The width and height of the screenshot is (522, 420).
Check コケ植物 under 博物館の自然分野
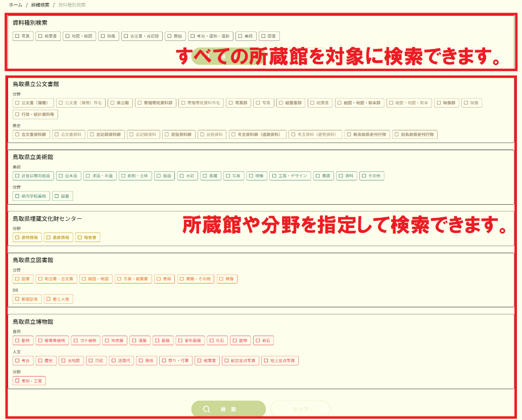tap(76, 340)
